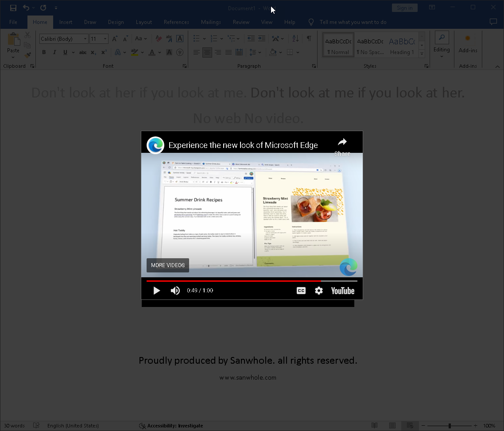Collapse the ribbon chevron
The width and height of the screenshot is (504, 431).
[497, 66]
